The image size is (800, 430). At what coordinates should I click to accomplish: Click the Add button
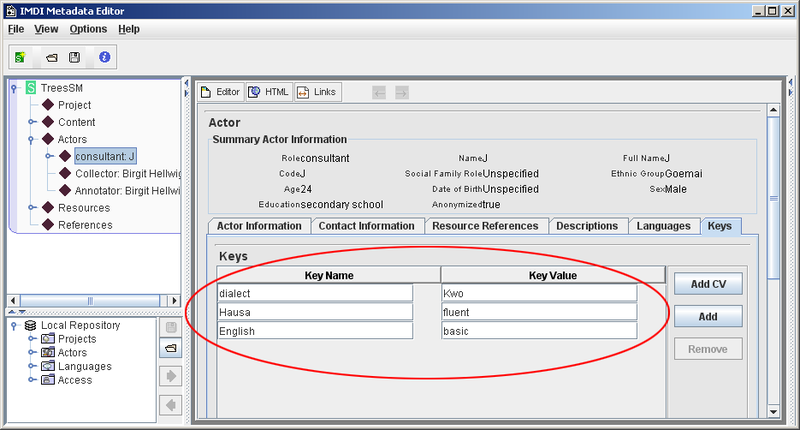click(708, 317)
